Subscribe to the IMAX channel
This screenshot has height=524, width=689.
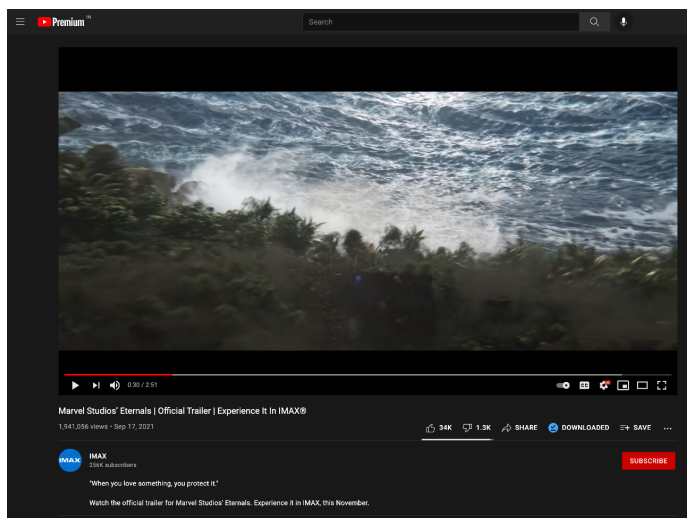pos(648,461)
